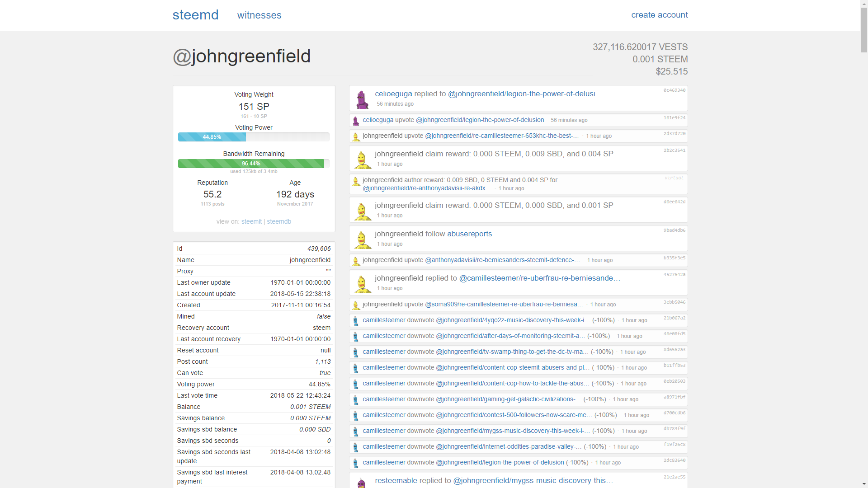Open the abusereports account link

click(x=469, y=234)
